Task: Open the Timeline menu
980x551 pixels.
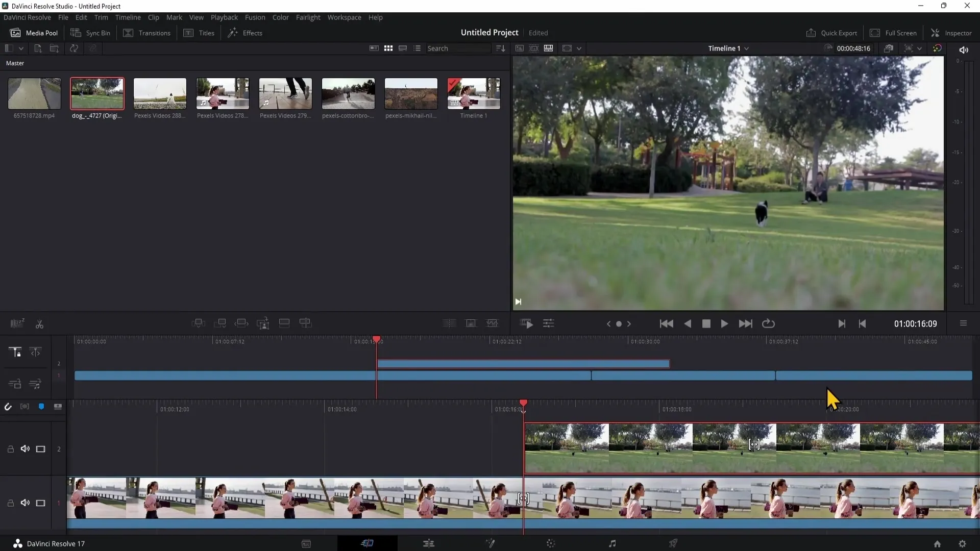Action: pyautogui.click(x=128, y=17)
